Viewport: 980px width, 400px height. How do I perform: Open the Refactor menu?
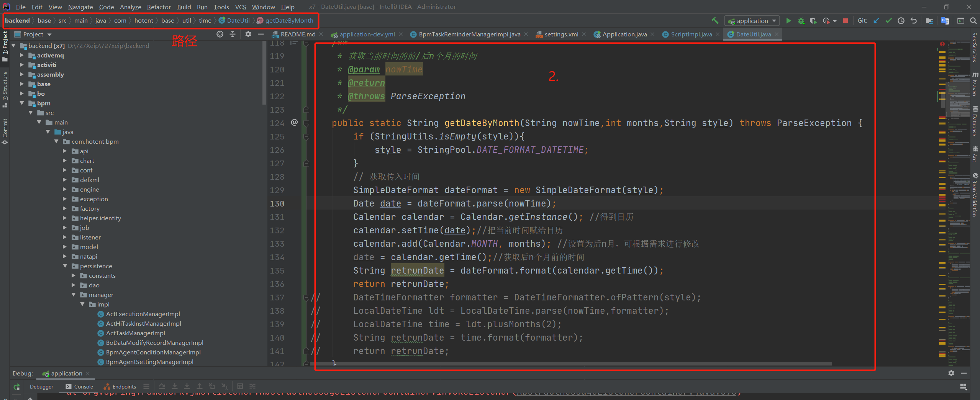pyautogui.click(x=159, y=7)
